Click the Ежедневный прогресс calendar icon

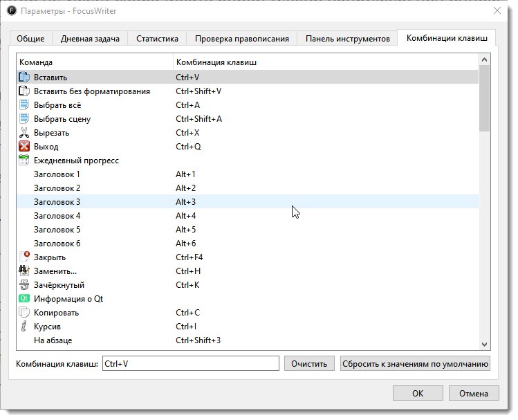click(x=24, y=161)
